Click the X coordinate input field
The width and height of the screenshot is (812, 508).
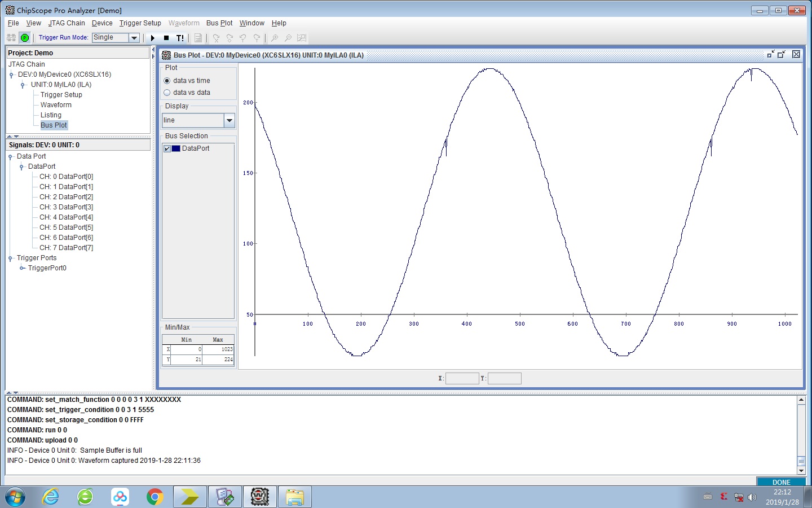point(462,378)
